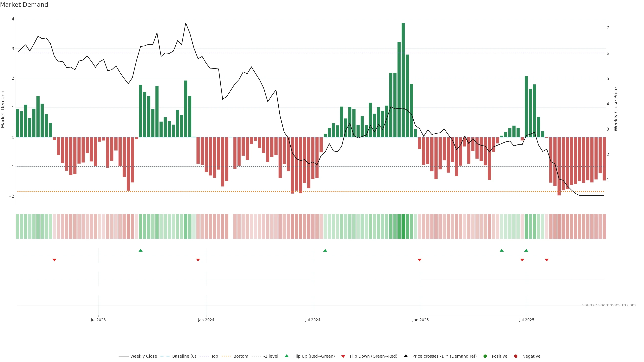Click the Market Demand chart title
Image resolution: width=644 pixels, height=362 pixels.
(24, 5)
